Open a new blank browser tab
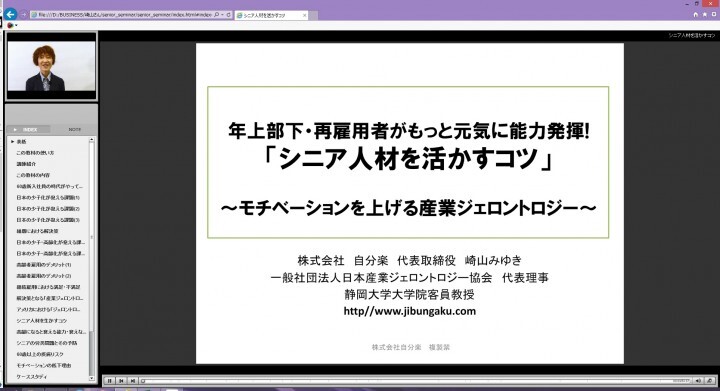 click(x=313, y=16)
